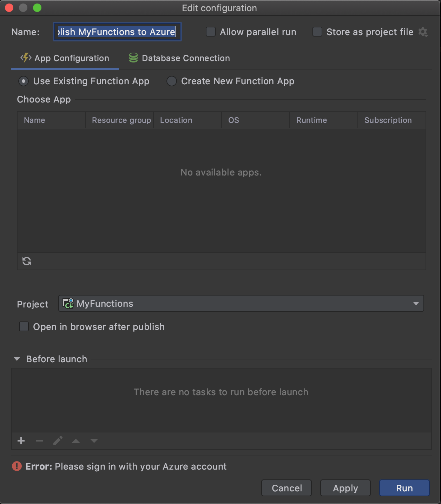Enable Allow parallel run checkbox

pos(211,32)
